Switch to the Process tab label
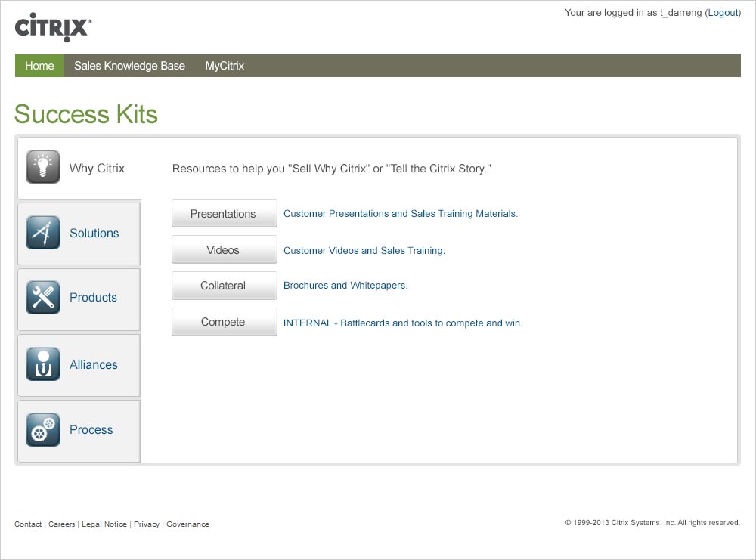Image resolution: width=756 pixels, height=560 pixels. tap(91, 429)
